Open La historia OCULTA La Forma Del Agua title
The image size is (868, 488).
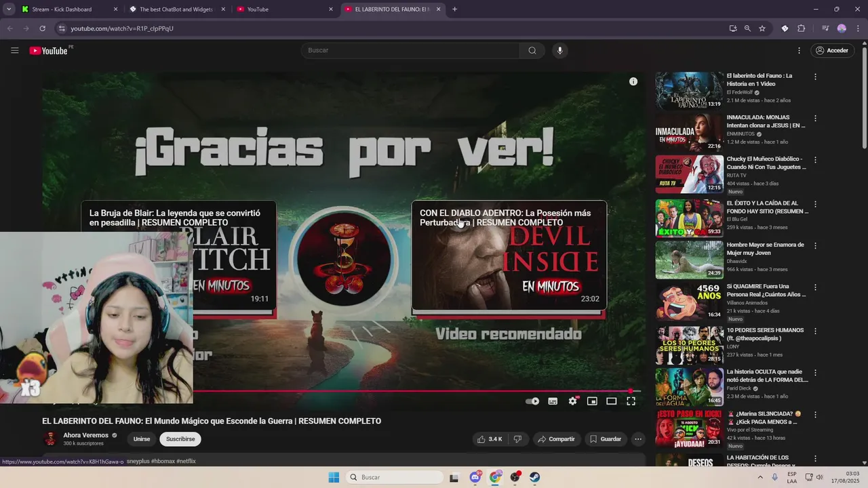[767, 375]
